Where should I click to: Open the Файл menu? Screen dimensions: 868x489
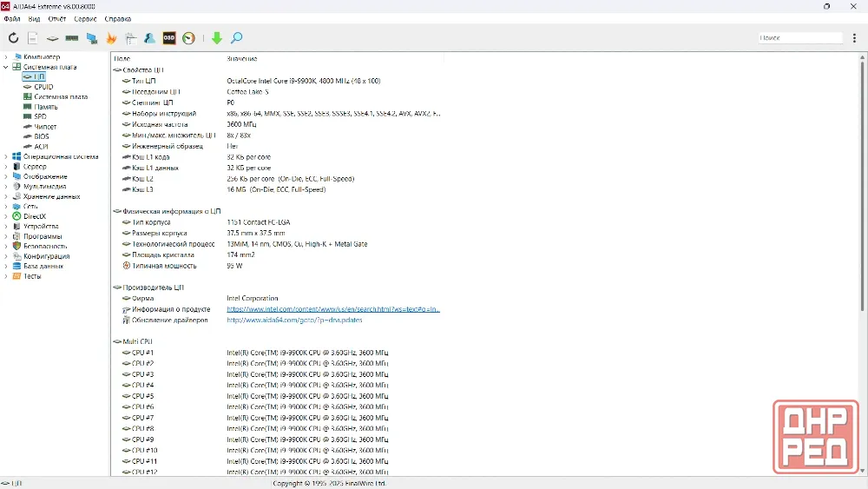coord(12,19)
